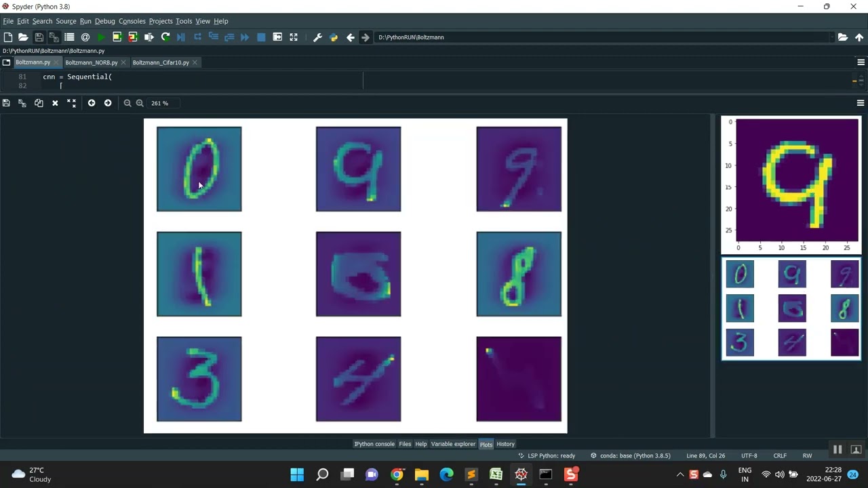868x488 pixels.
Task: Show the previous plot
Action: point(92,103)
